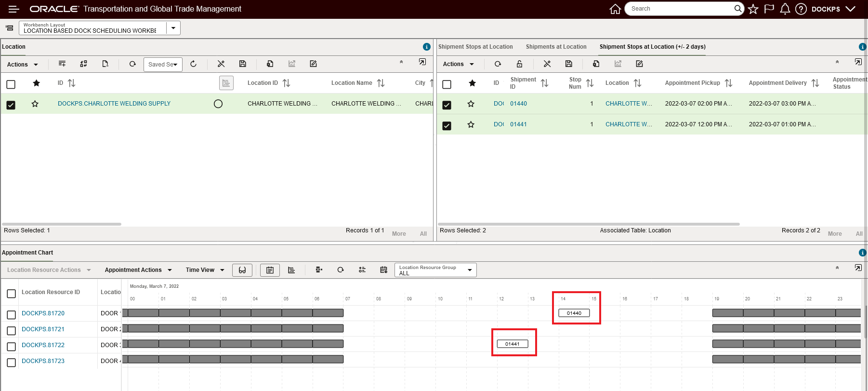The image size is (868, 391).
Task: Open notifications bell in header
Action: click(785, 9)
